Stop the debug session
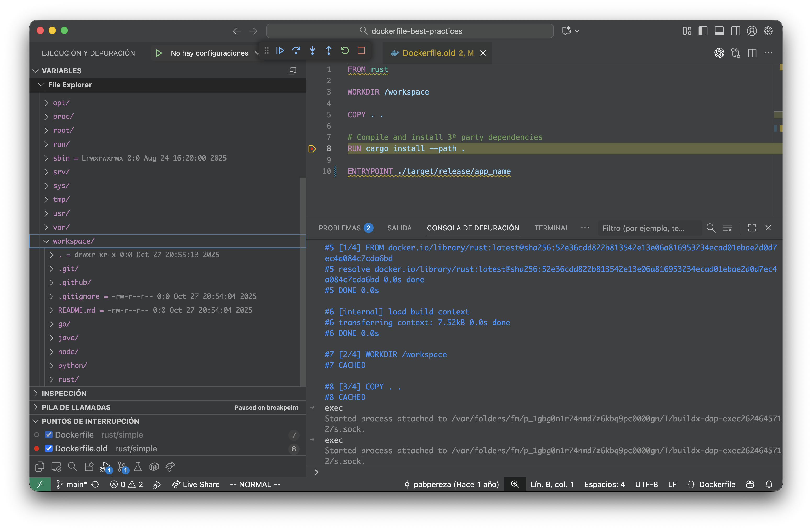 click(361, 51)
